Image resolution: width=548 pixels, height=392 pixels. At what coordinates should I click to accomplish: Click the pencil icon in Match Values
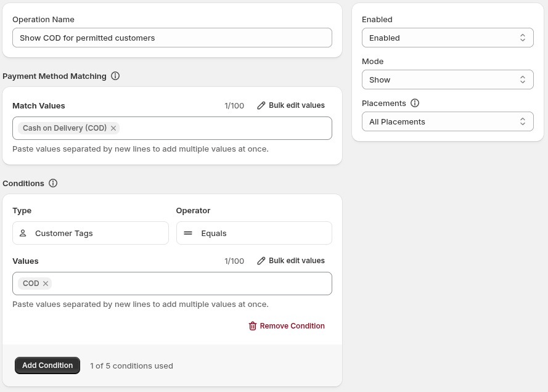pos(261,105)
